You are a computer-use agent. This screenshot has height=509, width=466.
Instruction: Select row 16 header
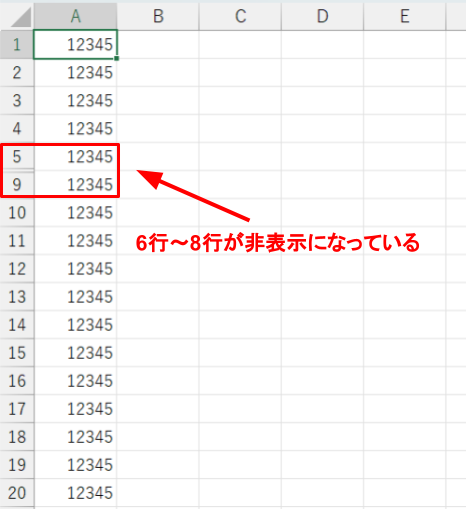click(x=17, y=381)
